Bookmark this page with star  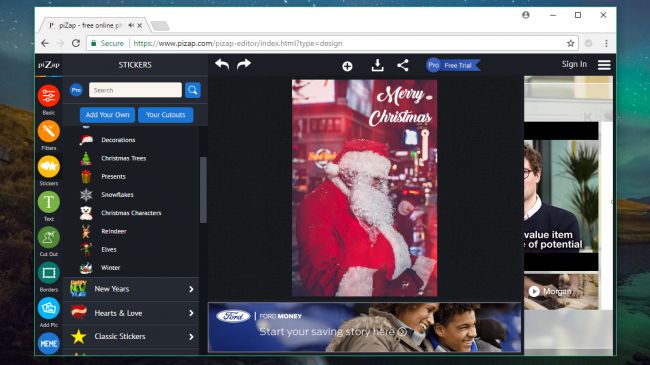(570, 43)
